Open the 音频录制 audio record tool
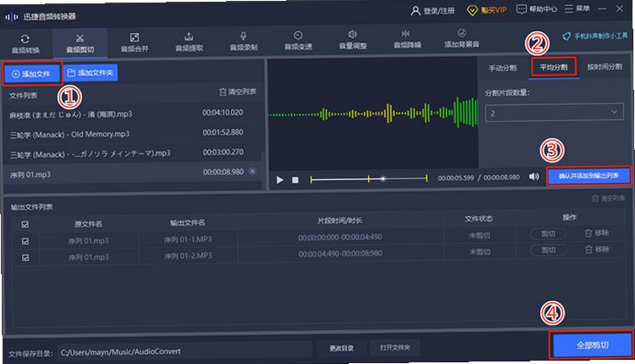635x364 pixels. [243, 42]
